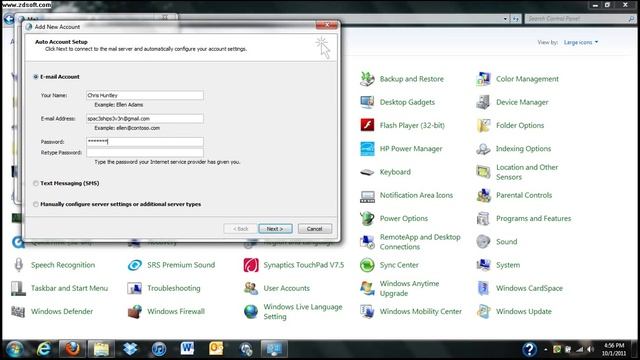640x360 pixels.
Task: Open Microsoft Word from the taskbar
Action: pos(187,349)
